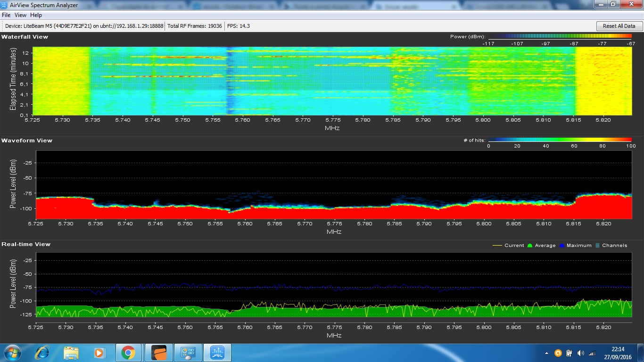This screenshot has height=362, width=644.
Task: Open the volume speaker tray icon
Action: point(580,353)
